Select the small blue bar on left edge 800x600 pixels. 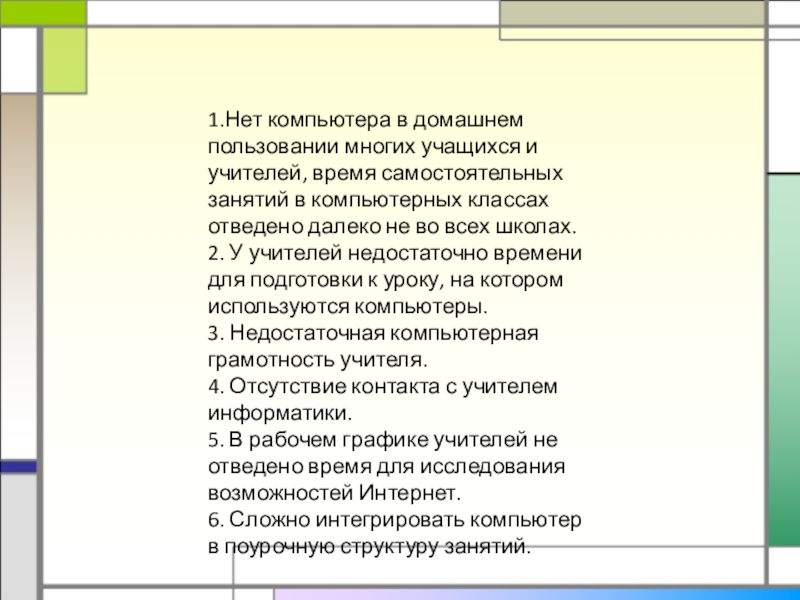point(18,466)
